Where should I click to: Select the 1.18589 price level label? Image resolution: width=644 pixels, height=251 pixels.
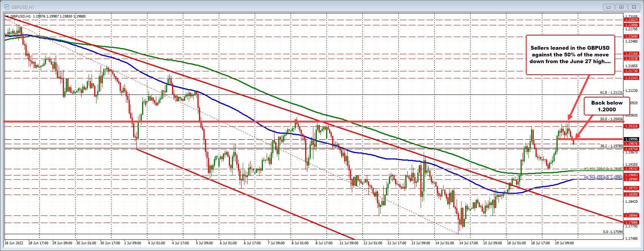click(x=631, y=195)
